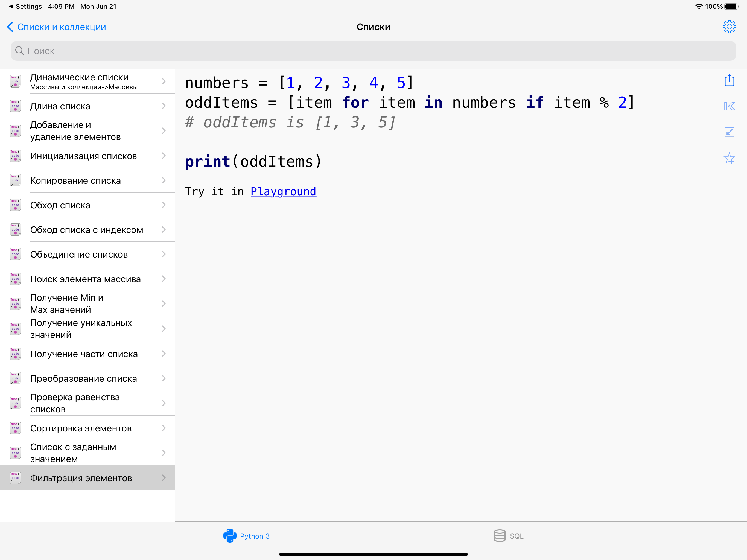This screenshot has height=560, width=747.
Task: Select the Фильтрация элементов topic
Action: (87, 478)
